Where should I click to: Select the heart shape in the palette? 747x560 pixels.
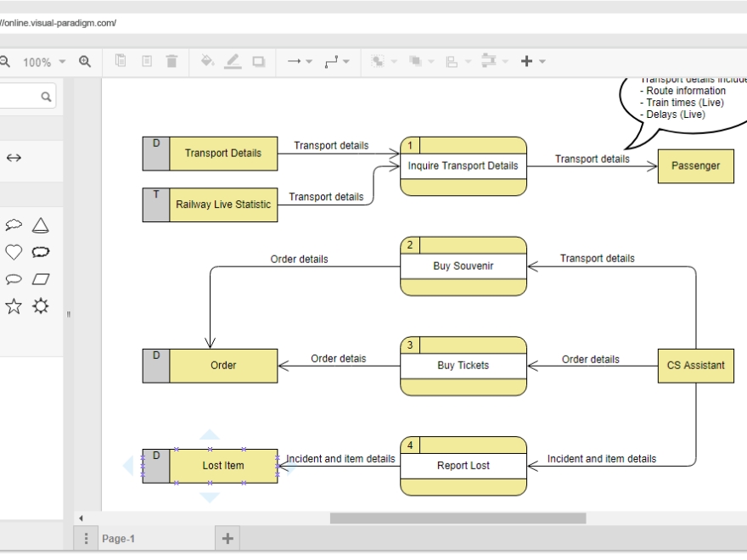click(x=14, y=251)
